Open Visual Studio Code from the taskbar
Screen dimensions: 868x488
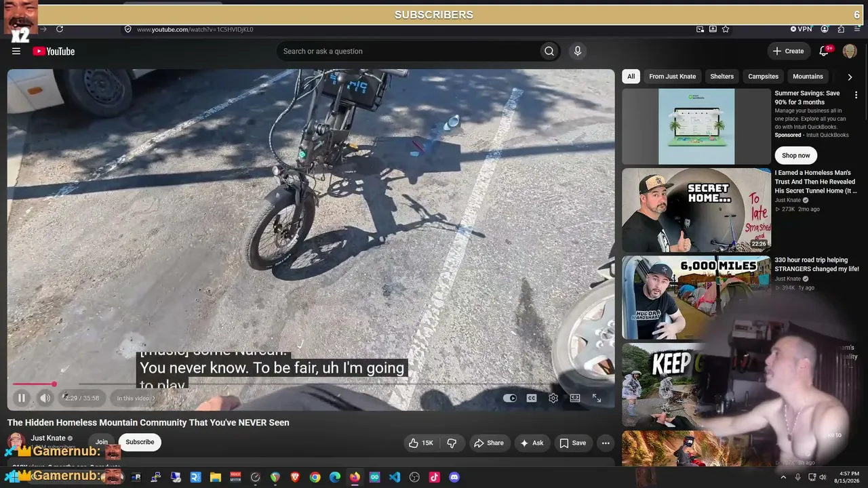[x=395, y=477]
